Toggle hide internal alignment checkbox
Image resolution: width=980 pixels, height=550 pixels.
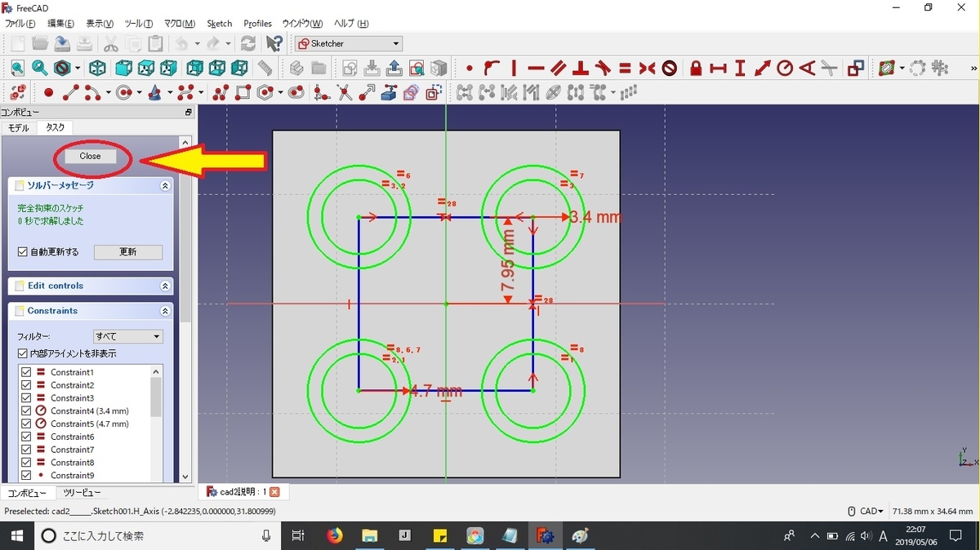click(23, 353)
